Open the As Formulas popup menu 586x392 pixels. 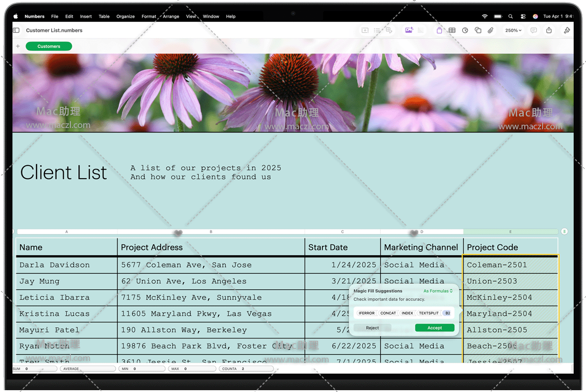[x=437, y=291]
